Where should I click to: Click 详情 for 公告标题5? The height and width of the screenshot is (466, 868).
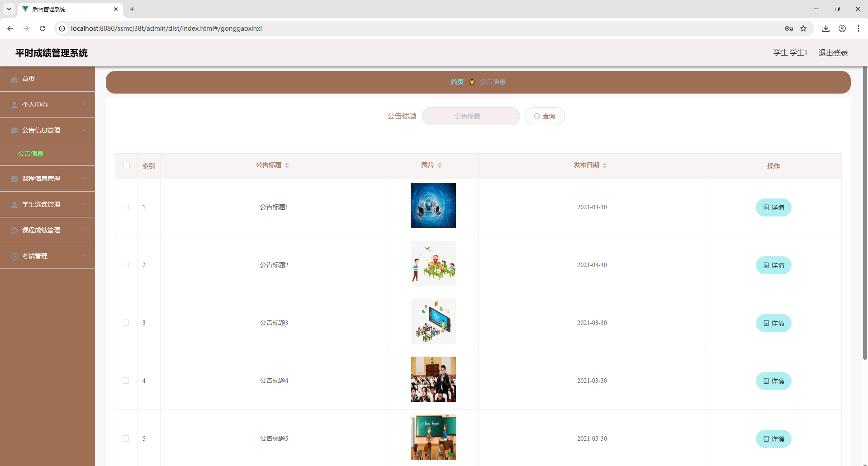(773, 439)
